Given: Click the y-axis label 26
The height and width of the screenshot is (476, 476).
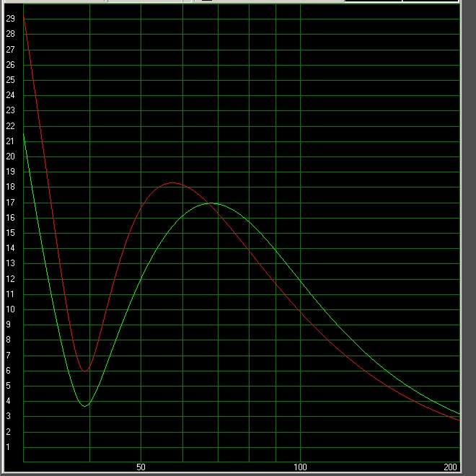Looking at the screenshot, I should (x=10, y=65).
